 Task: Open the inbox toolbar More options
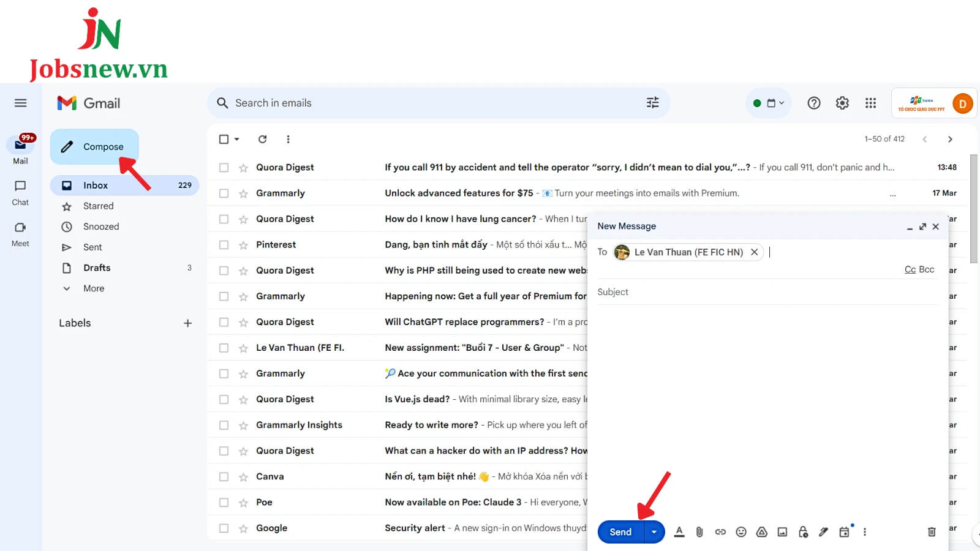[x=288, y=140]
